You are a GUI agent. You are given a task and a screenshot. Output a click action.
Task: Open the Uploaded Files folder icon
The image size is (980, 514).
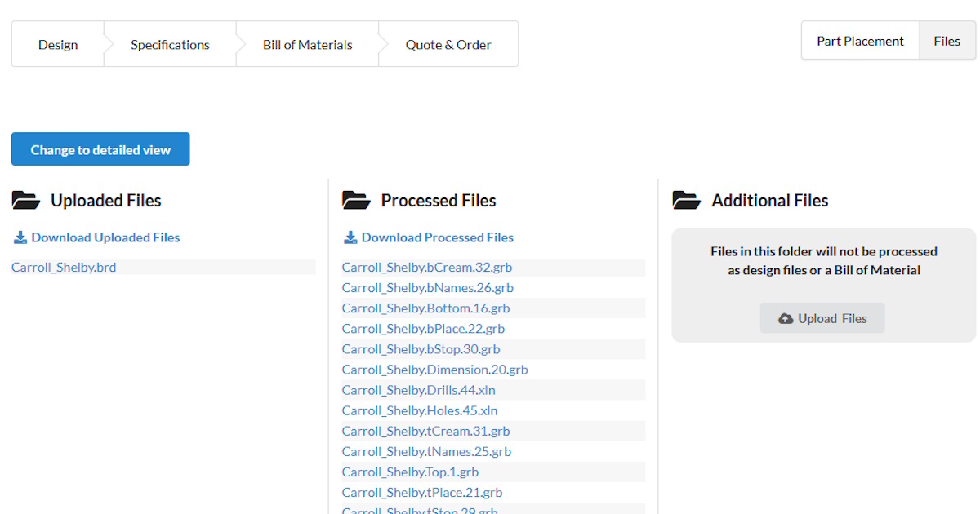pos(26,199)
